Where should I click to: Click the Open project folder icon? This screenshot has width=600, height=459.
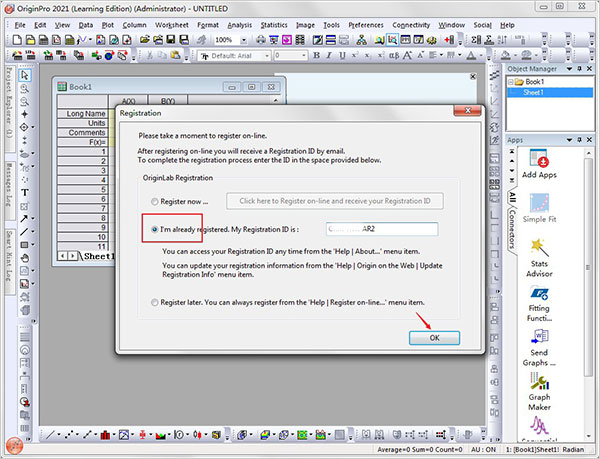144,40
